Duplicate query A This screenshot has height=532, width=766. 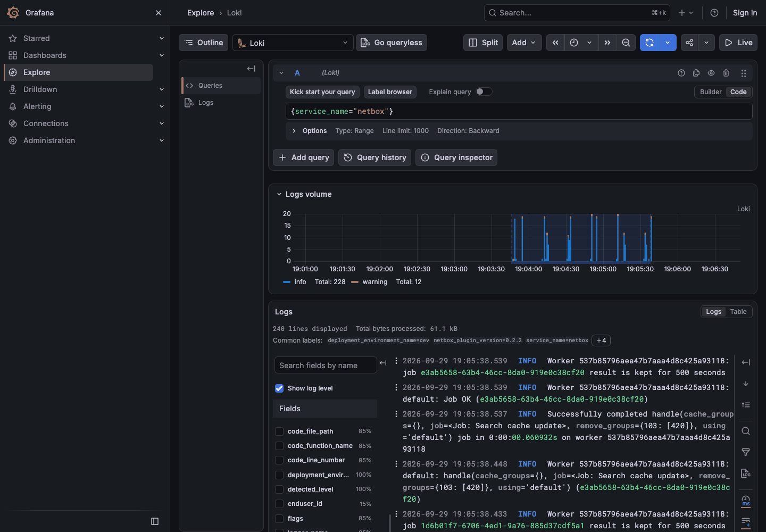(x=696, y=73)
